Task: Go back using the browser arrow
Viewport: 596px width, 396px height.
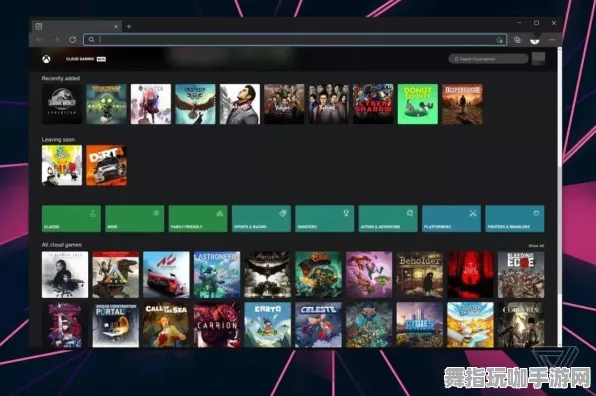Action: [x=40, y=40]
